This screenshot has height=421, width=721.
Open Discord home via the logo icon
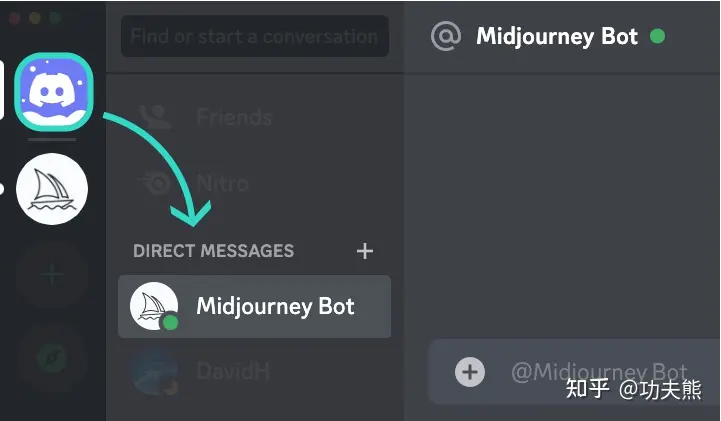click(x=54, y=92)
